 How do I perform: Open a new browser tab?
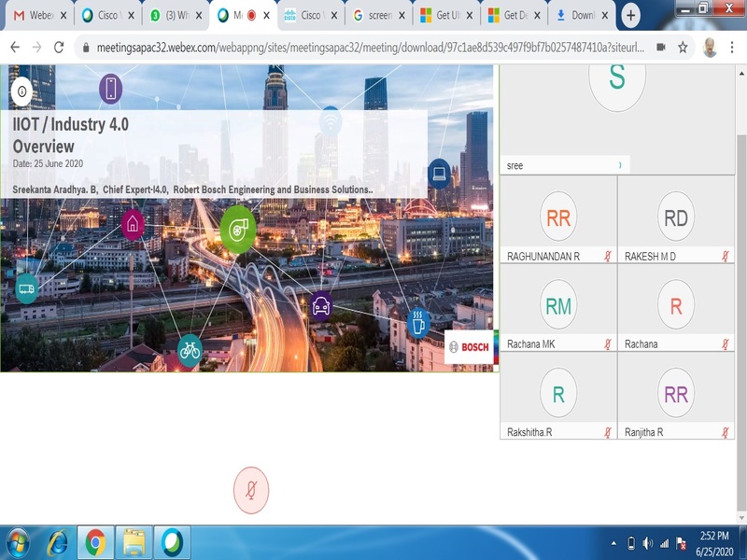click(631, 16)
